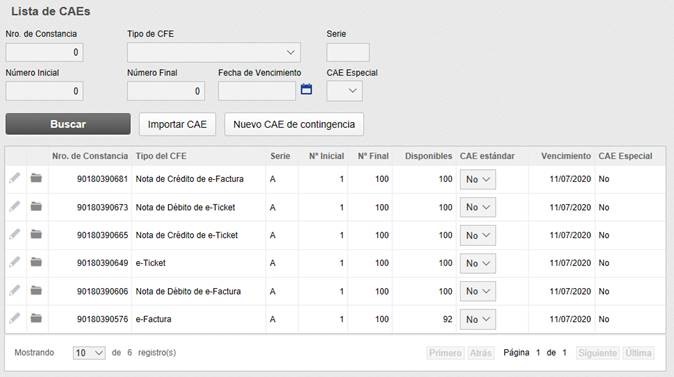Focus the Nro. de Constancia input field

click(x=44, y=52)
